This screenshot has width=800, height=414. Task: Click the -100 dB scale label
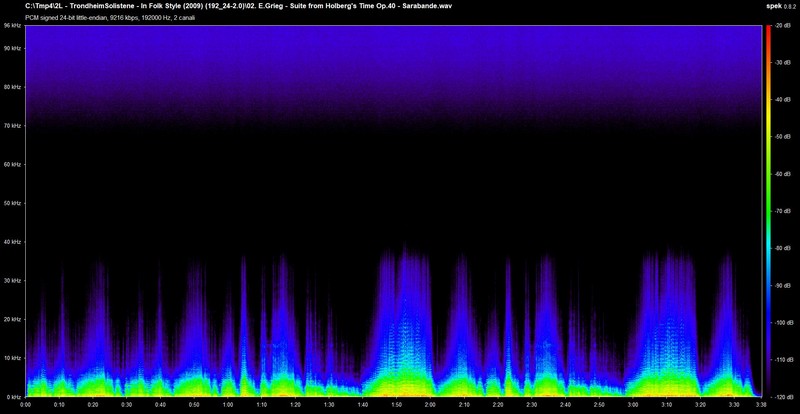785,323
